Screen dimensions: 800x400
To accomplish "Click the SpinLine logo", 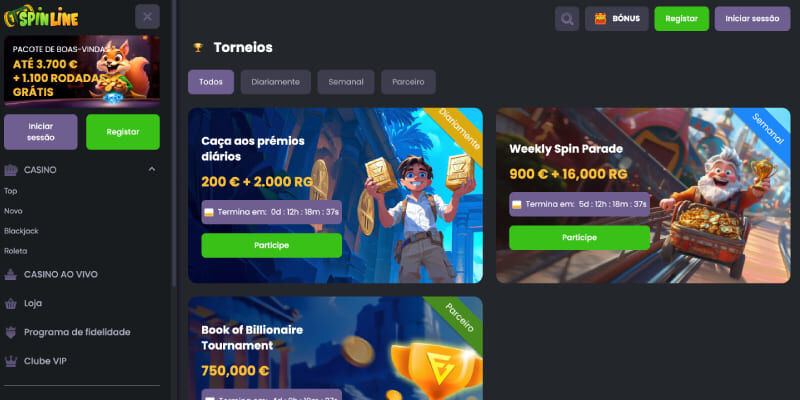I will click(41, 17).
